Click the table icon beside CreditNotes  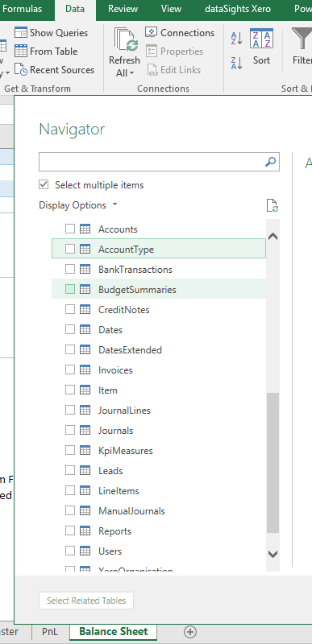click(x=85, y=310)
